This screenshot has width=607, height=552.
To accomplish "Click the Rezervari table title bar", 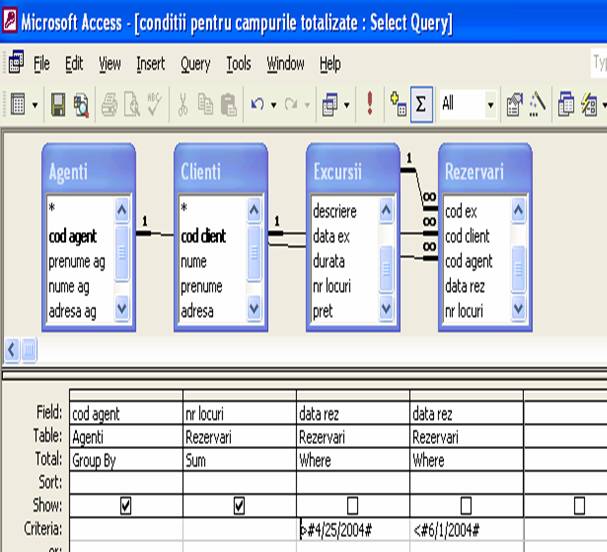I will pyautogui.click(x=484, y=172).
